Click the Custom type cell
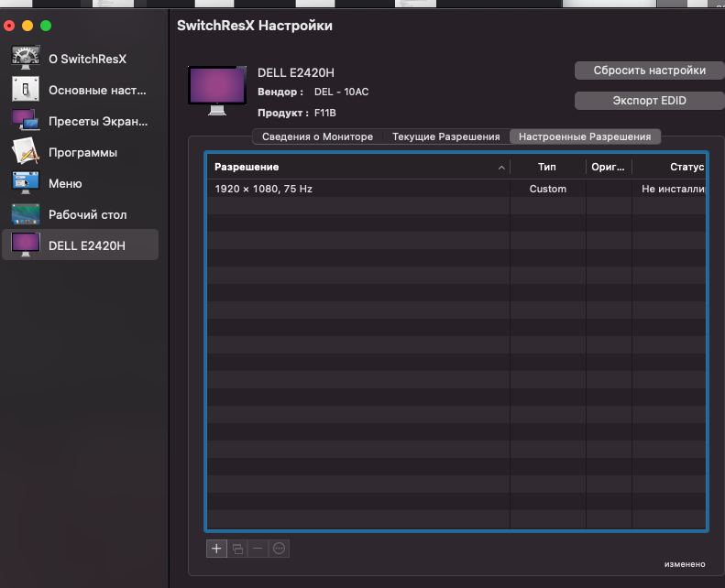This screenshot has width=725, height=588. pyautogui.click(x=548, y=189)
